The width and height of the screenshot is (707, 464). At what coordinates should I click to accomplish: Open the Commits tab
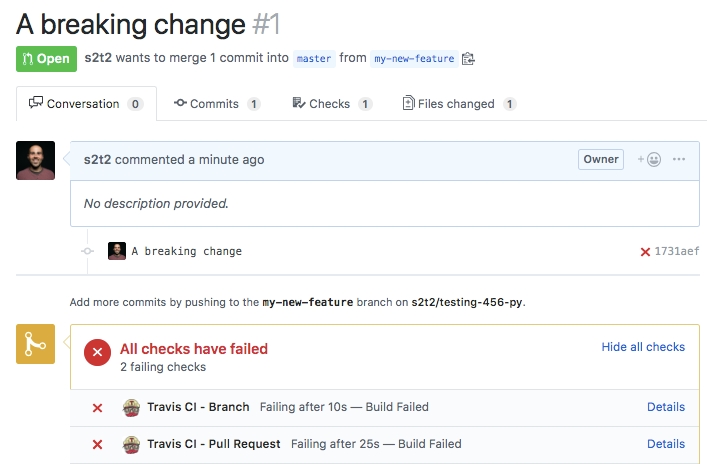click(216, 104)
